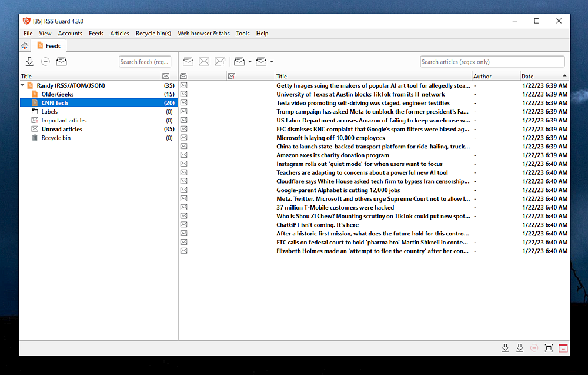Sort articles by the Author column header
588x375 pixels.
(x=496, y=76)
